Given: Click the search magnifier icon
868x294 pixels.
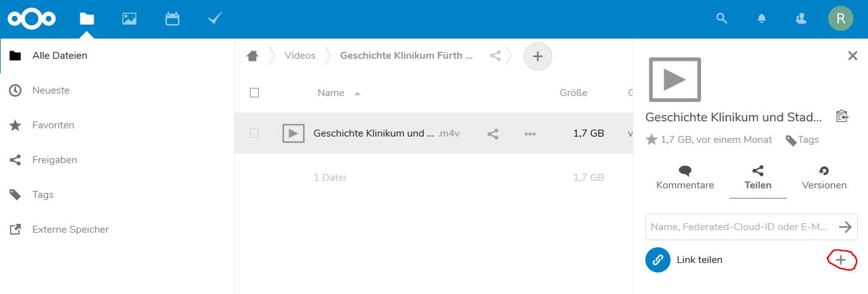Looking at the screenshot, I should click(x=721, y=19).
